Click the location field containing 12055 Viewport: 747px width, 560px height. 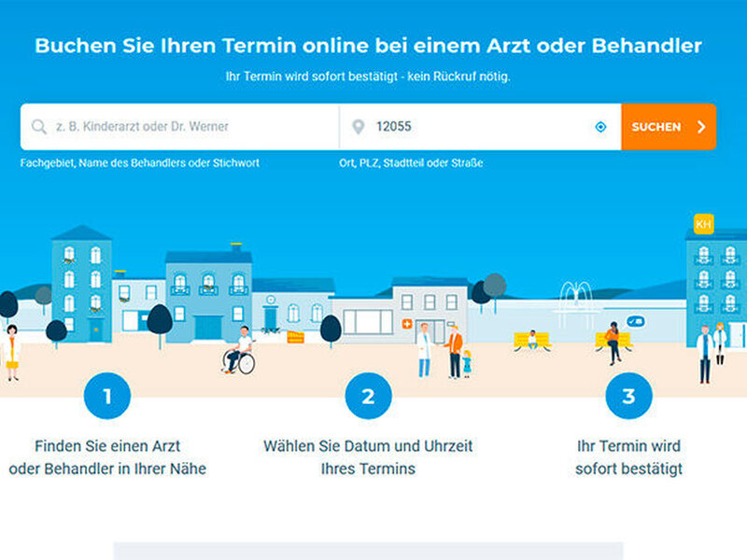[x=480, y=127]
